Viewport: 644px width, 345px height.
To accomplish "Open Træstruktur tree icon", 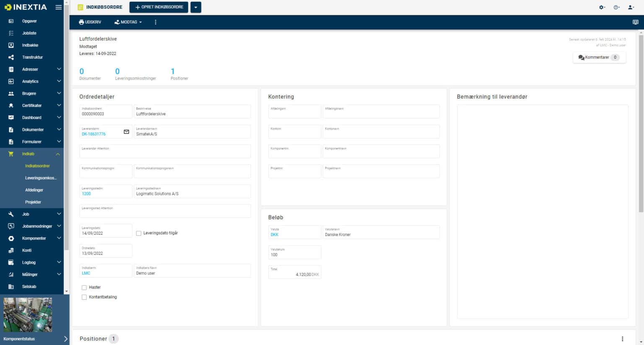I will coord(11,57).
